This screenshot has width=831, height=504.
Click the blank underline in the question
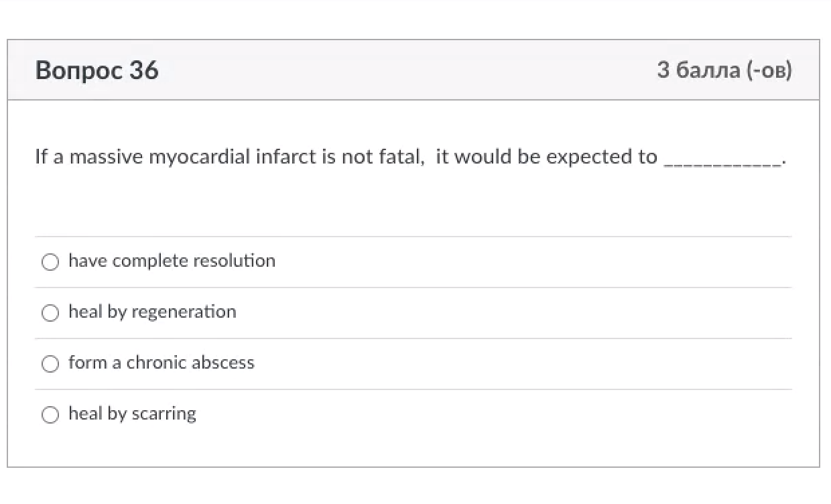tap(722, 161)
